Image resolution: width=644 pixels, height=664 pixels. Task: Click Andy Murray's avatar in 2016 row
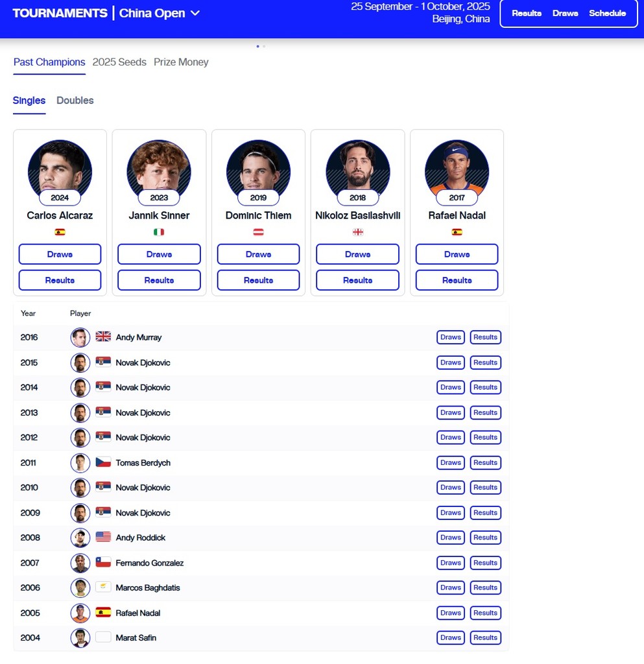80,337
